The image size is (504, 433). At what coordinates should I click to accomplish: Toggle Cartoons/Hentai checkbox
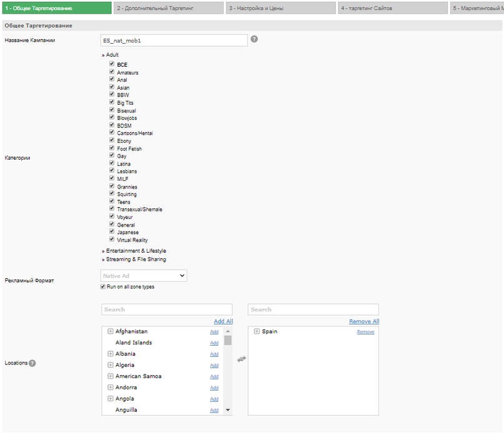click(112, 132)
